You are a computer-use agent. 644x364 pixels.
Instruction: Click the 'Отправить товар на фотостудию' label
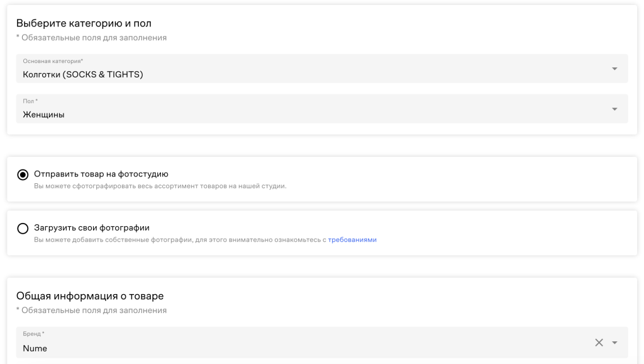(x=101, y=174)
